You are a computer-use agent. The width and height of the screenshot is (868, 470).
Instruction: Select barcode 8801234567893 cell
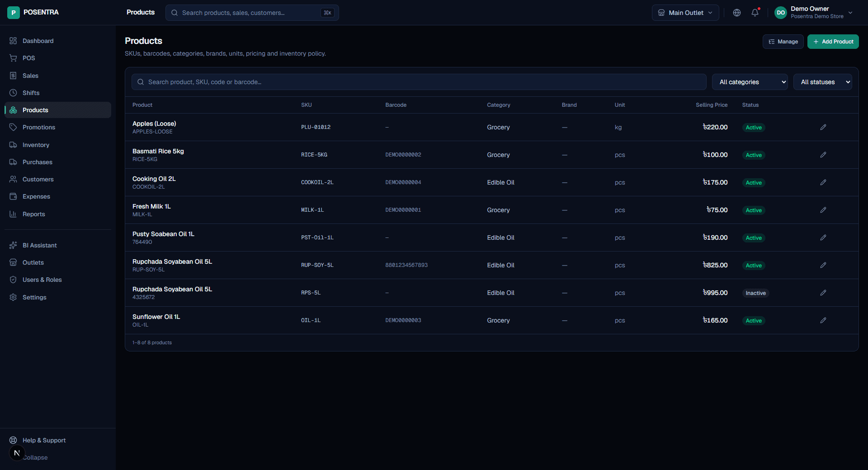click(406, 265)
